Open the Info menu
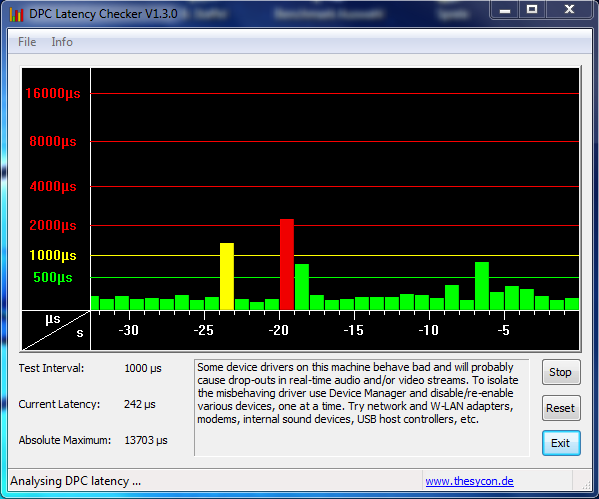The image size is (599, 499). point(62,42)
